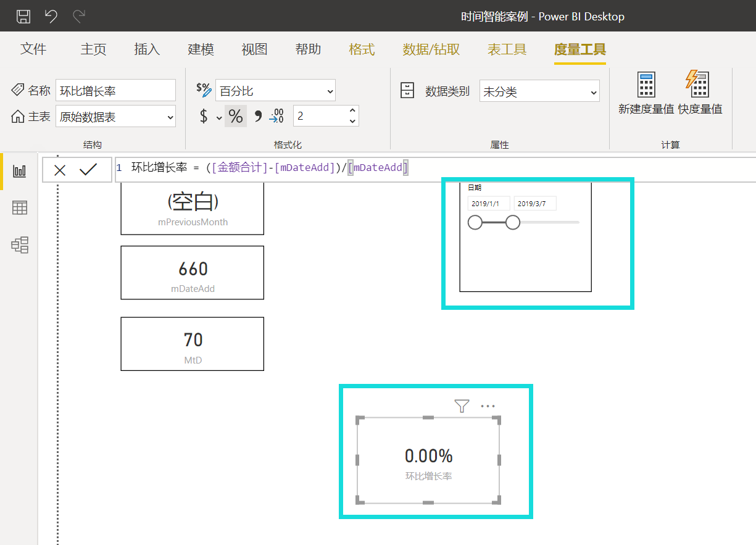Open the 视图 ribbon tab
Viewport: 756px width, 545px height.
pyautogui.click(x=254, y=49)
